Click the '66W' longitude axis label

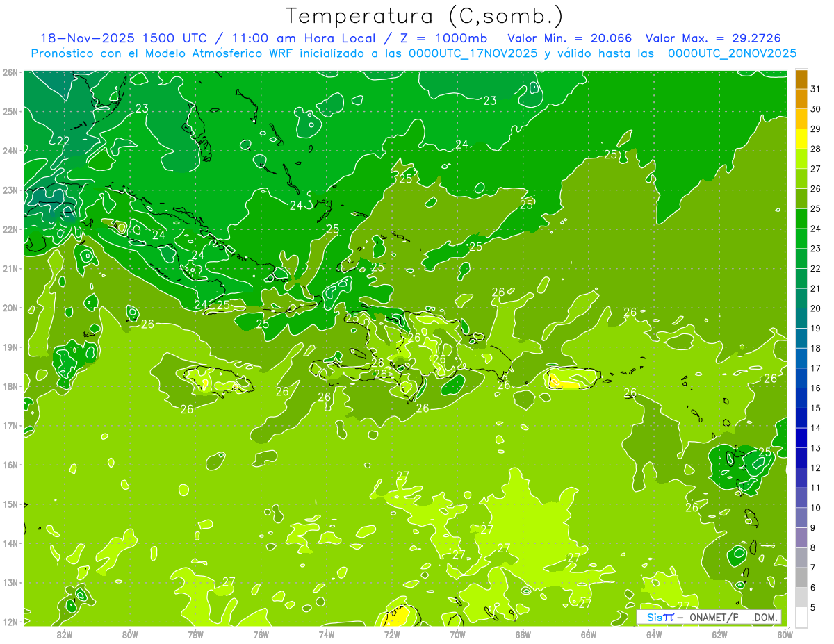[x=588, y=634]
